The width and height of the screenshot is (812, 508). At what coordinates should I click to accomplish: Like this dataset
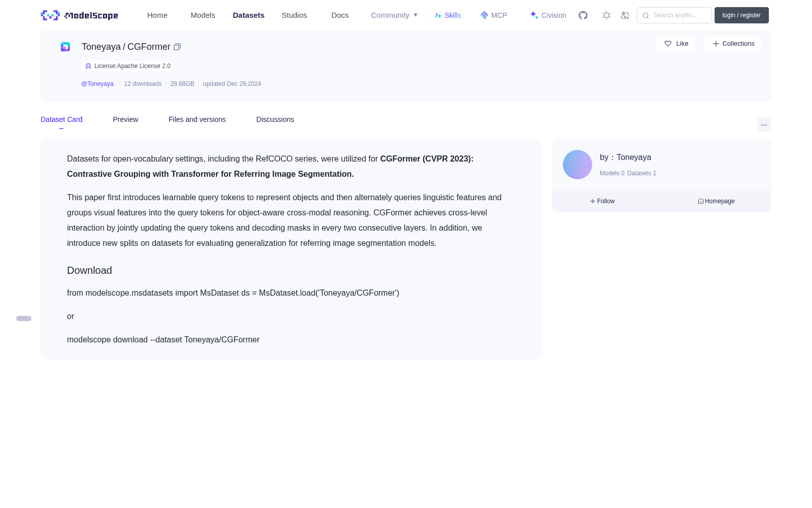click(675, 44)
